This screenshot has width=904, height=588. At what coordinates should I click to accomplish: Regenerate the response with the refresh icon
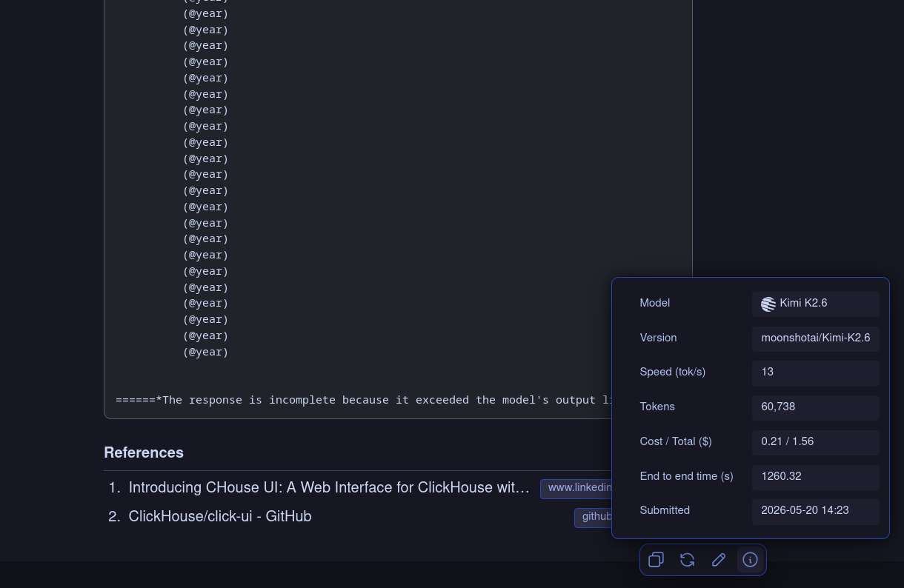point(687,560)
